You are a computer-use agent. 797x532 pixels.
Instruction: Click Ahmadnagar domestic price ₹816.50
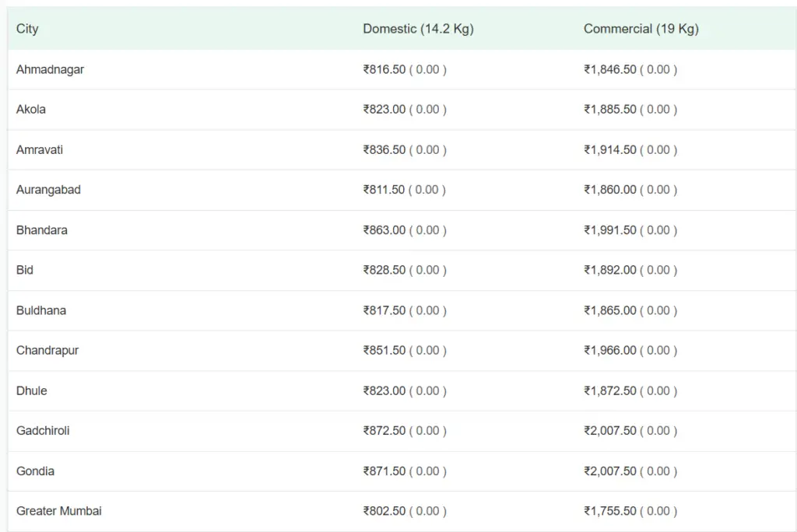(384, 70)
